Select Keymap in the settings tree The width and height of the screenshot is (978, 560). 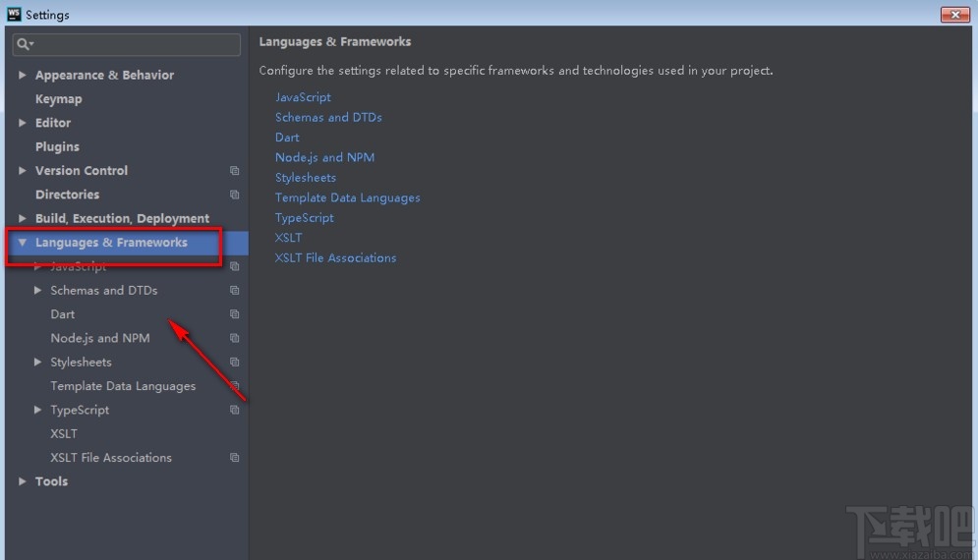[58, 99]
